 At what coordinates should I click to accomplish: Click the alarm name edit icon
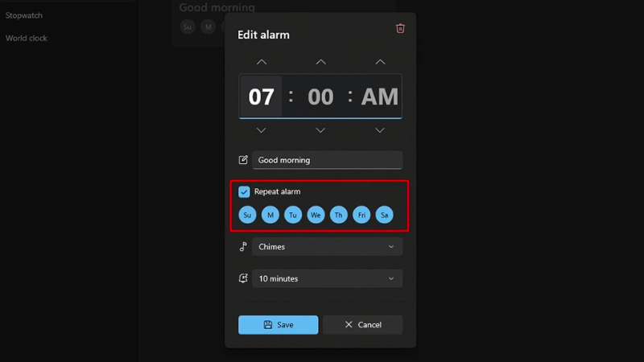coord(243,159)
